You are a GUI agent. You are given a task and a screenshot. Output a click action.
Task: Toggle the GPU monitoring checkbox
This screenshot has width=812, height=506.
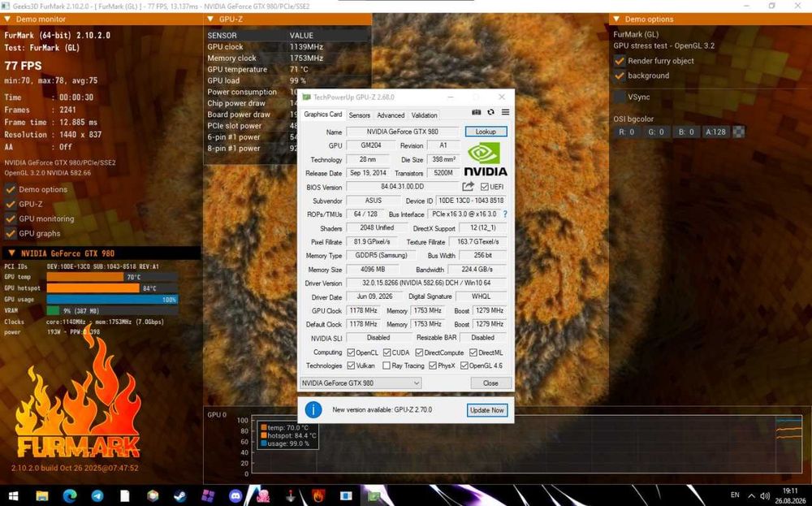(11, 218)
